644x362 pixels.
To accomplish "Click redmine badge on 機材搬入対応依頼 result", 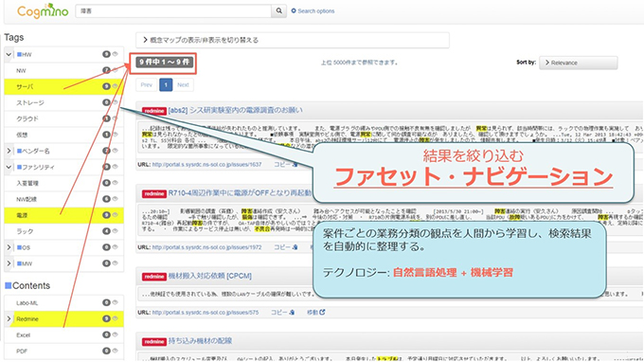I will pyautogui.click(x=154, y=277).
